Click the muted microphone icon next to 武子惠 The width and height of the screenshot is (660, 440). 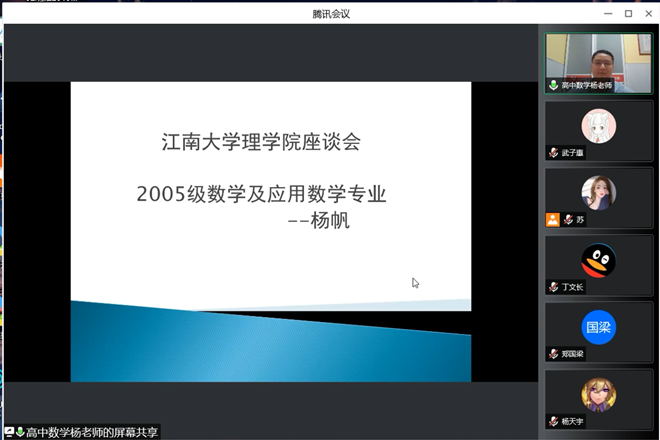[x=553, y=153]
